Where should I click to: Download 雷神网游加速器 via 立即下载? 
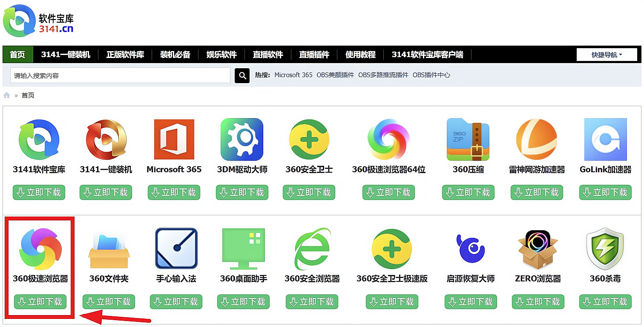[x=537, y=193]
